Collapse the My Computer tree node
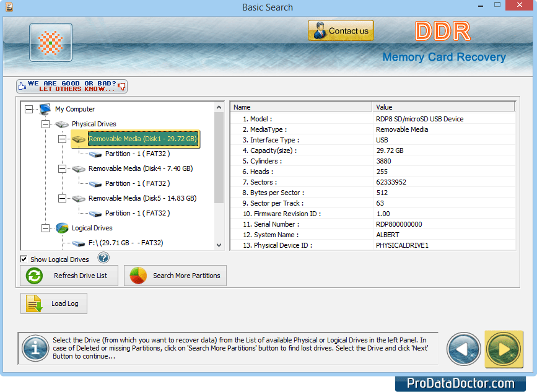The height and width of the screenshot is (392, 537). tap(28, 109)
